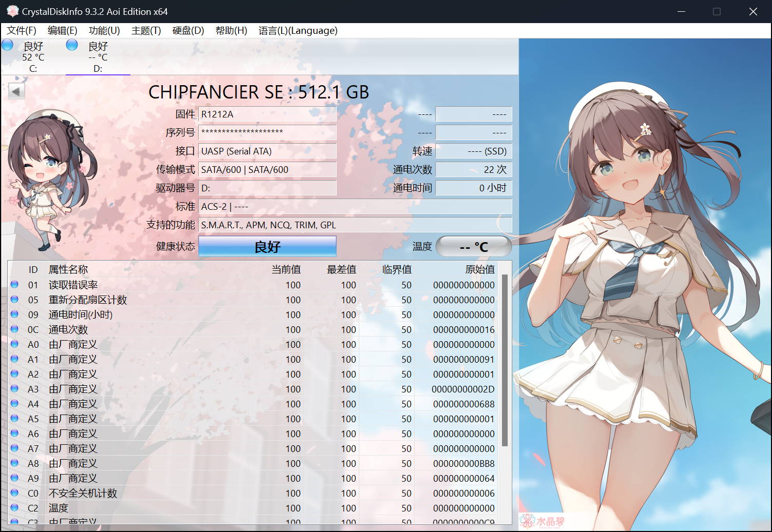The width and height of the screenshot is (772, 532).
Task: Click the status orb for attribute 01
Action: click(x=14, y=285)
